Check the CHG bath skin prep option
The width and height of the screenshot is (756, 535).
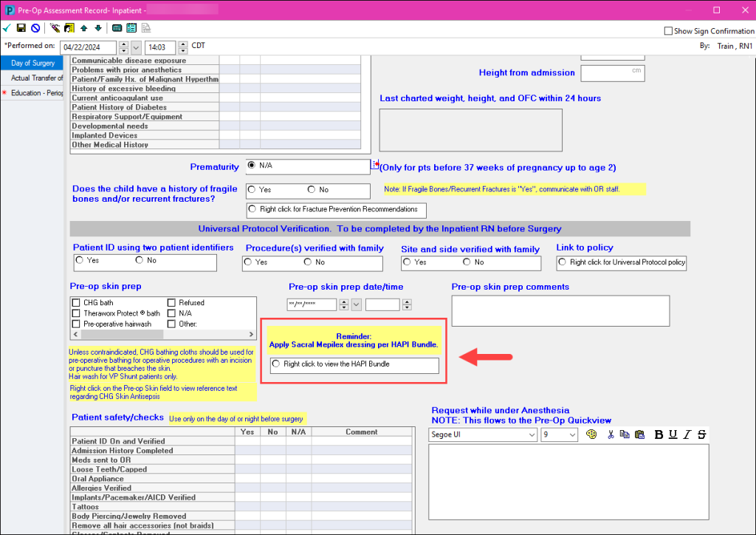(77, 302)
